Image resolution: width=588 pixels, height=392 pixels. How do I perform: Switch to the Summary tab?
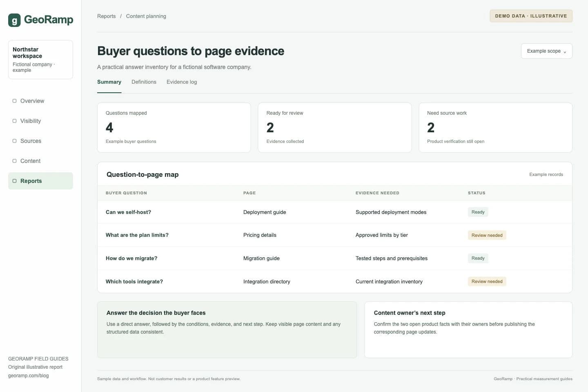(109, 82)
